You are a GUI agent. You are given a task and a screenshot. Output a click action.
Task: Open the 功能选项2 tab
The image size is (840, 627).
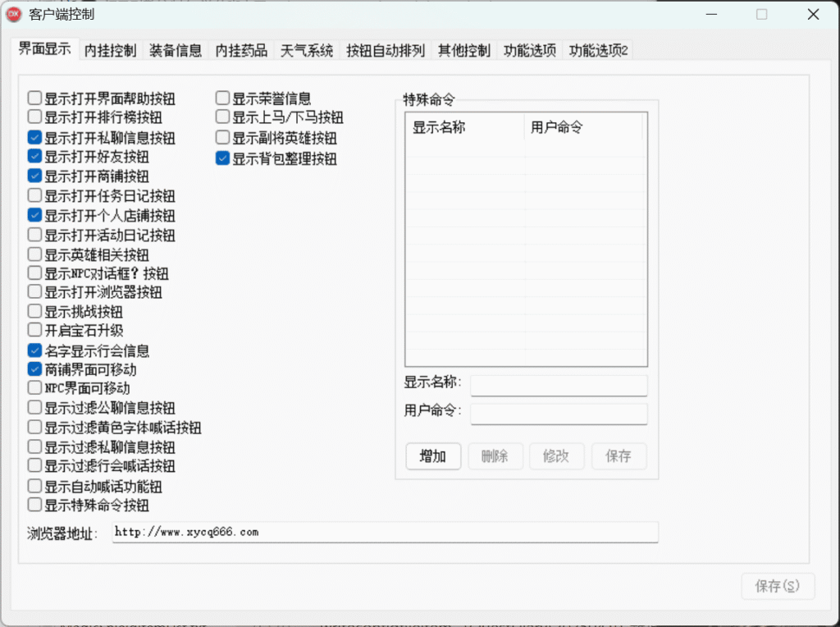[x=598, y=50]
